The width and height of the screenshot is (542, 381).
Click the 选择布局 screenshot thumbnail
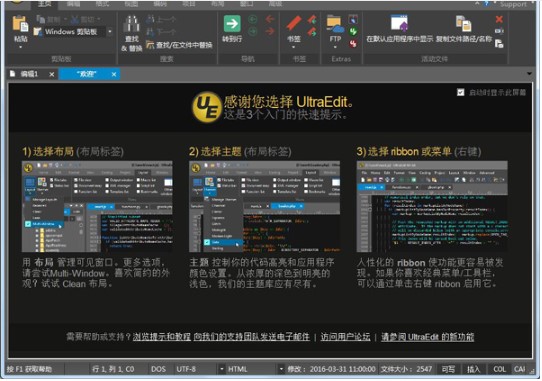click(x=97, y=206)
